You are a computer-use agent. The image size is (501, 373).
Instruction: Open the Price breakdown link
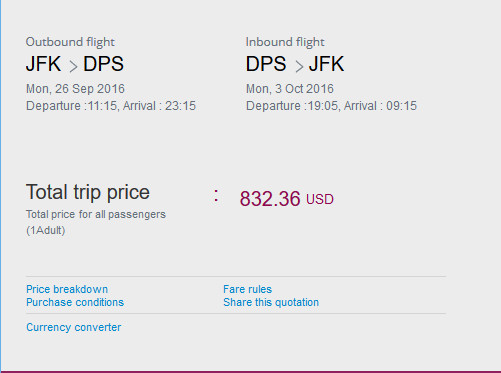pos(67,289)
